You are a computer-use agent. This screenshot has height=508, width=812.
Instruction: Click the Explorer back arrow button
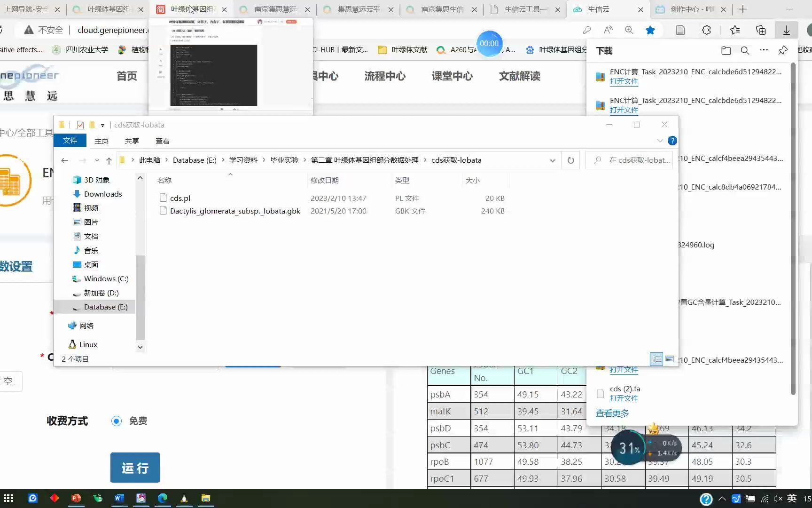[65, 160]
